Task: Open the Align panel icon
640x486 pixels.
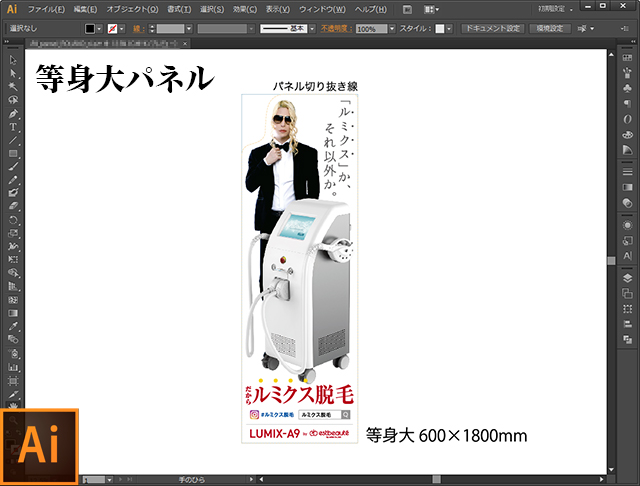Action: pyautogui.click(x=627, y=324)
